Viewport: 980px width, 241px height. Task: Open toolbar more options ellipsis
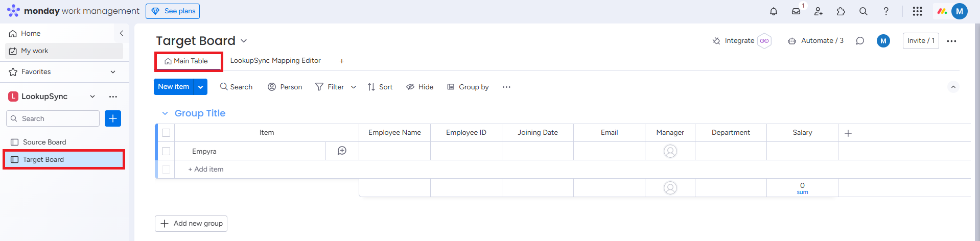506,87
